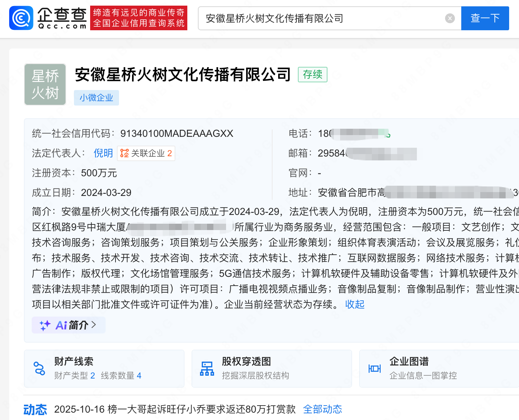
Task: Click the Ai简介 sparkle icon
Action: pos(45,325)
